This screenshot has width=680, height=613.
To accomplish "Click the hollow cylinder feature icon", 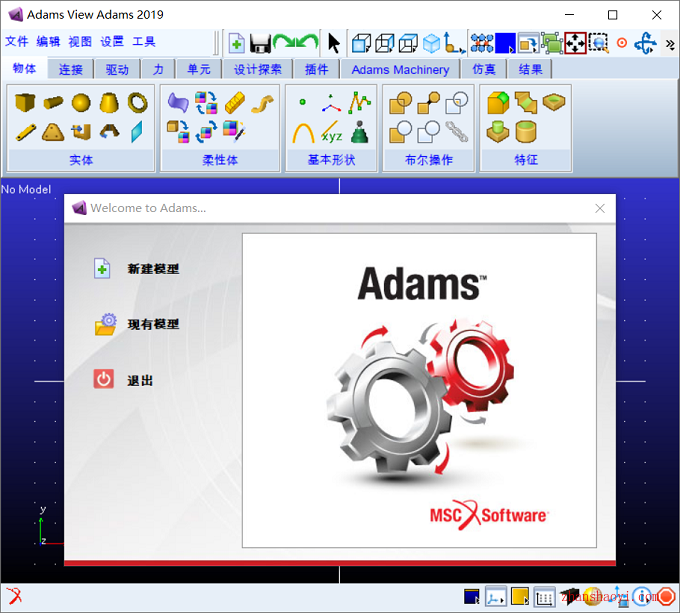I will [526, 132].
